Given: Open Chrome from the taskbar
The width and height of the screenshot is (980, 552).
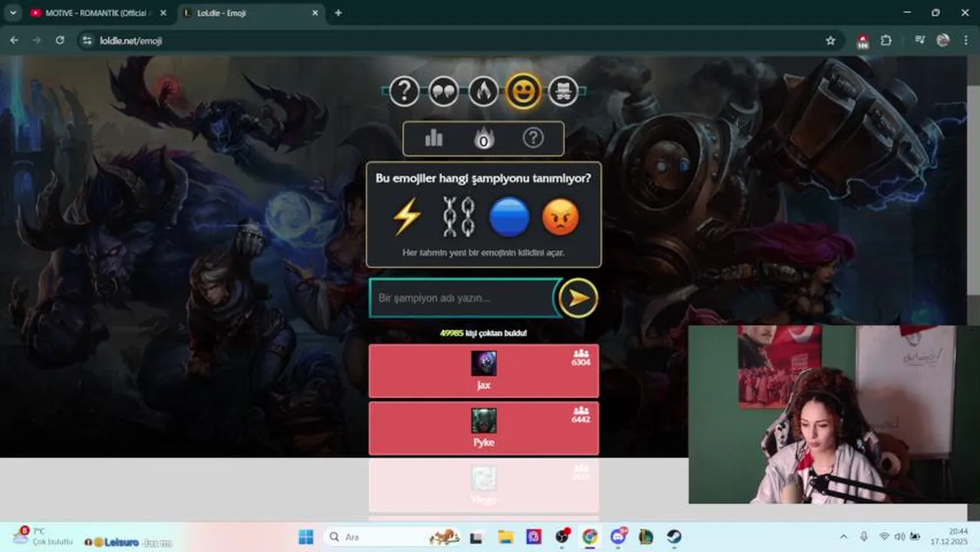Looking at the screenshot, I should (x=590, y=537).
